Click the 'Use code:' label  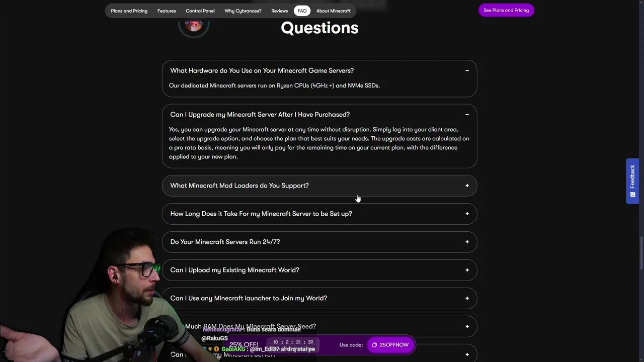tap(351, 345)
